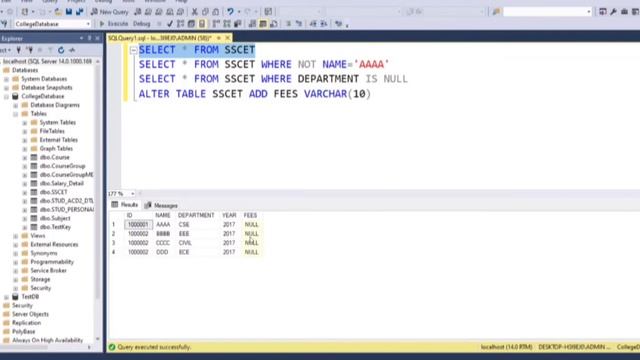This screenshot has width=640, height=360.
Task: Execute the selected SQL query
Action: pyautogui.click(x=114, y=24)
